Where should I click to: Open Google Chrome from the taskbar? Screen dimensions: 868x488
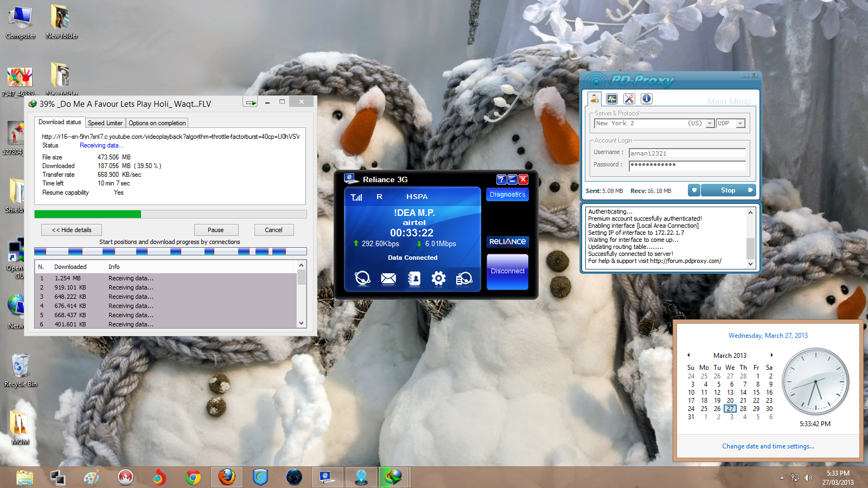point(193,477)
